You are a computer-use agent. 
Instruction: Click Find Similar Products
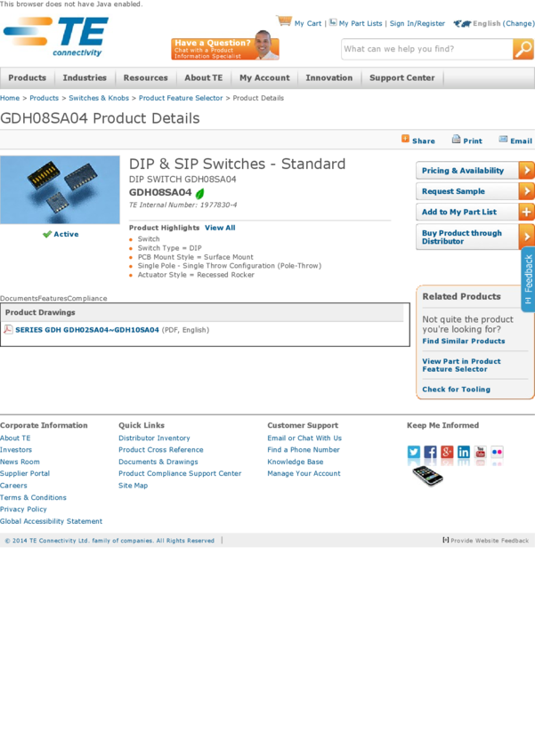(x=464, y=341)
